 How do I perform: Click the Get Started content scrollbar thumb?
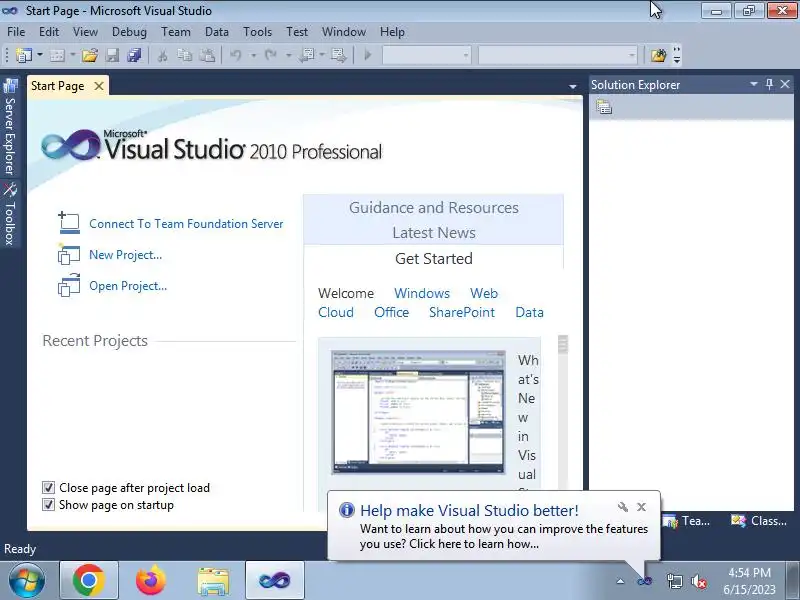(x=563, y=344)
